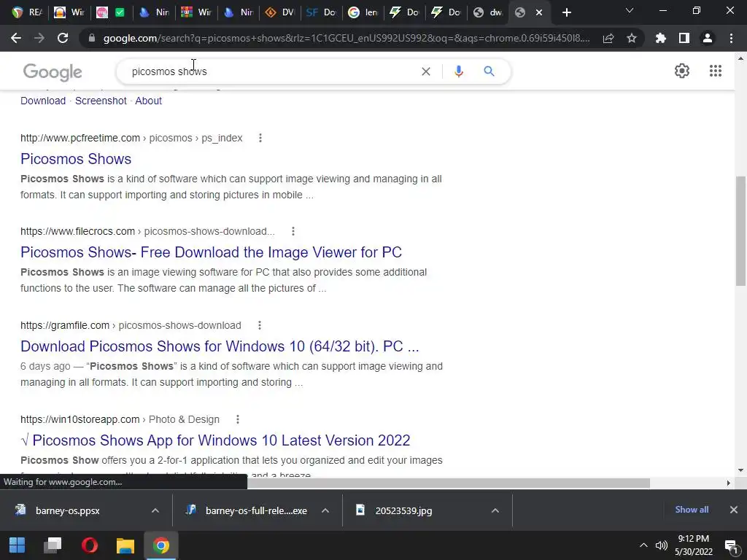
Task: Go to the Google homepage logo
Action: click(x=53, y=72)
